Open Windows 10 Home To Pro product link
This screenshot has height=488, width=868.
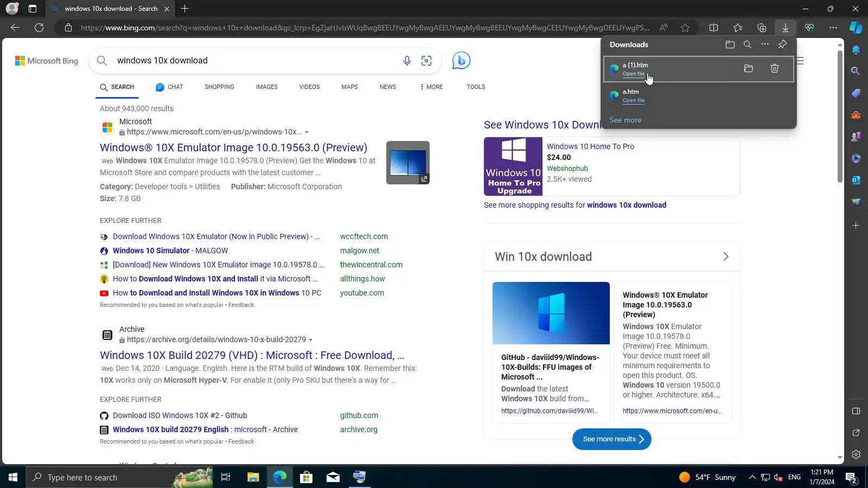pyautogui.click(x=590, y=146)
